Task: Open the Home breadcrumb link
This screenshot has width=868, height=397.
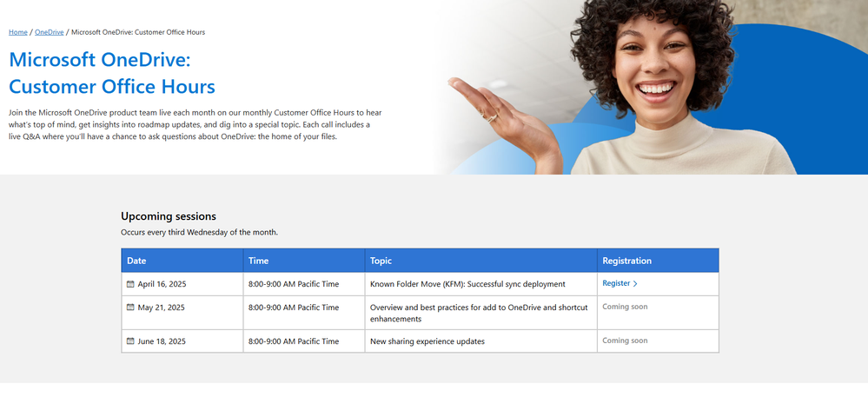Action: 17,32
